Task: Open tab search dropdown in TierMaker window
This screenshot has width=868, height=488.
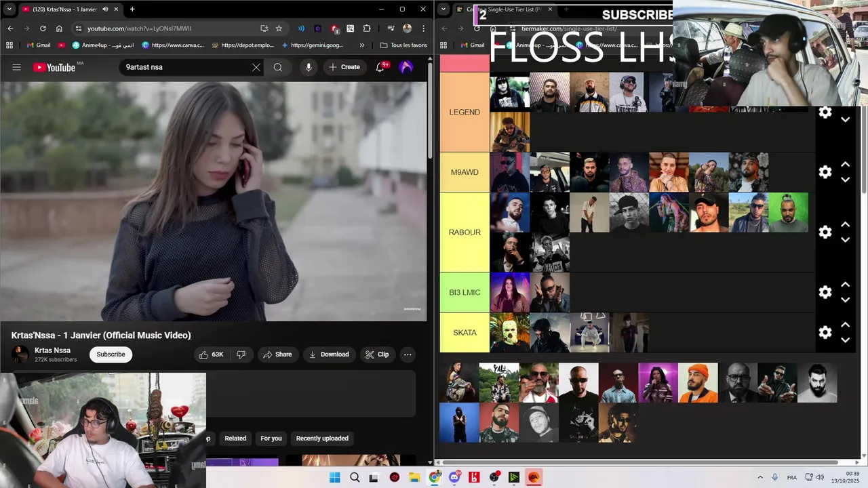Action: click(443, 9)
